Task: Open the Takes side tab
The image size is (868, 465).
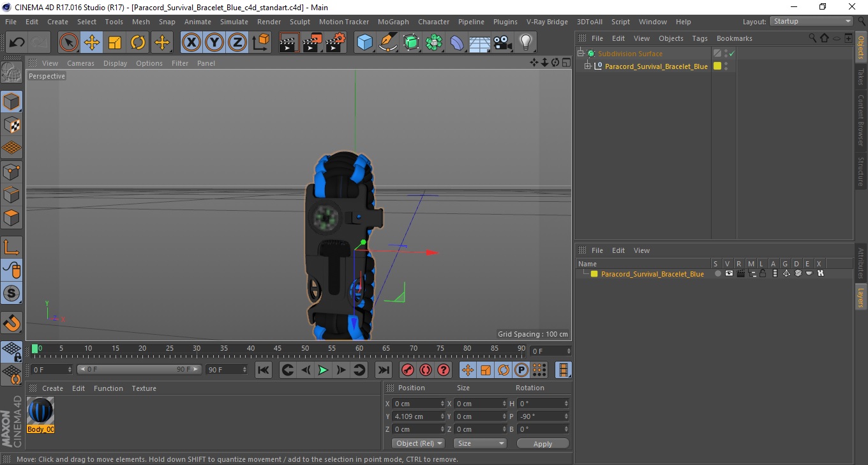Action: [861, 77]
